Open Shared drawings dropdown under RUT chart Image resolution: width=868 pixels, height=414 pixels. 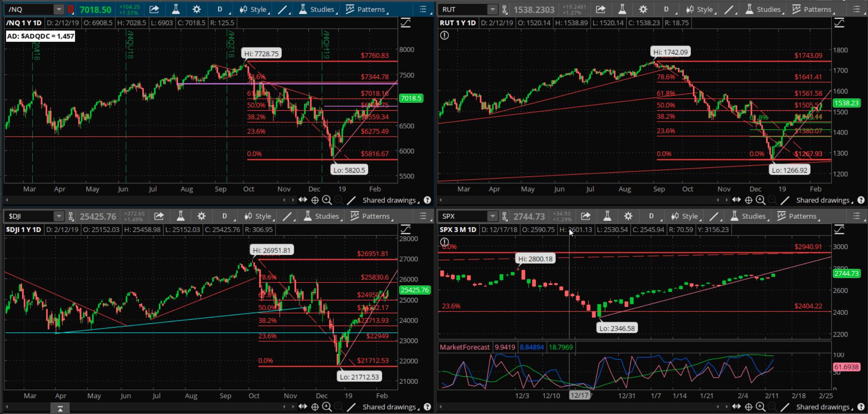(x=824, y=200)
